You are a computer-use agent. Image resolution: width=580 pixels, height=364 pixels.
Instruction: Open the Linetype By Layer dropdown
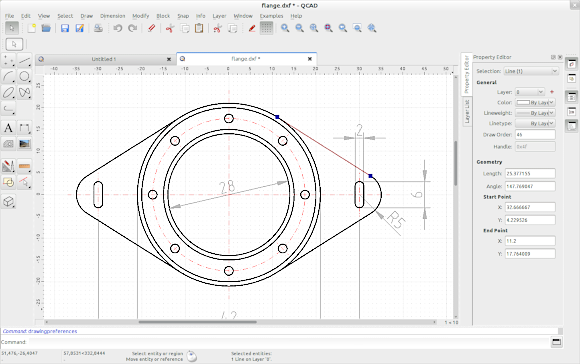535,123
